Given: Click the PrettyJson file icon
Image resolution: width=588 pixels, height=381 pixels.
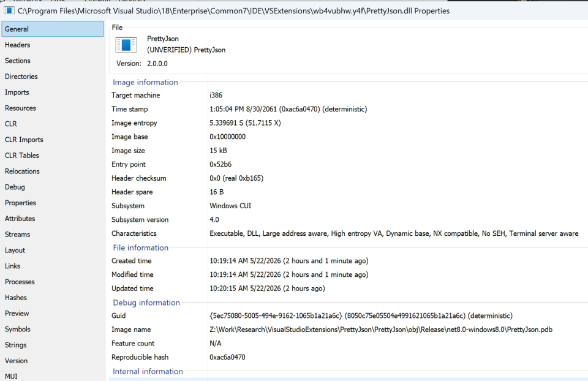Looking at the screenshot, I should click(126, 45).
